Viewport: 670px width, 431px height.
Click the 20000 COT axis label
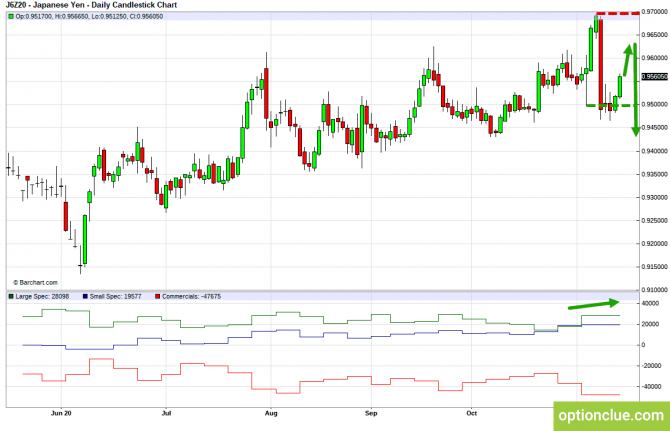pos(650,324)
